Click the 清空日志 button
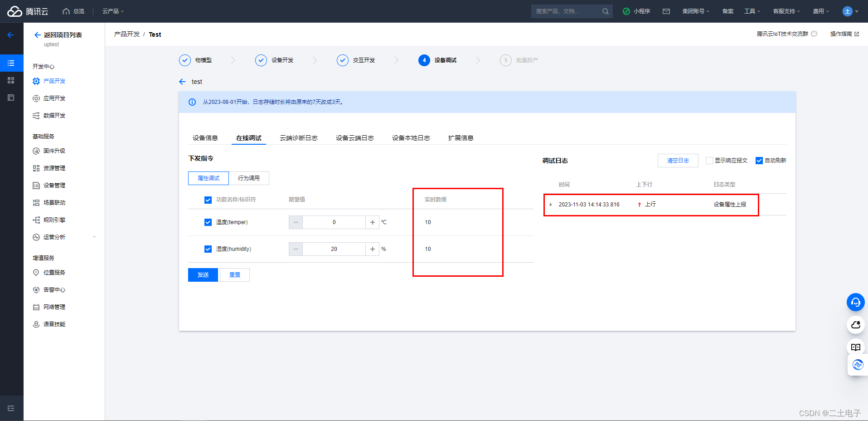Viewport: 868px width, 421px height. coord(678,161)
